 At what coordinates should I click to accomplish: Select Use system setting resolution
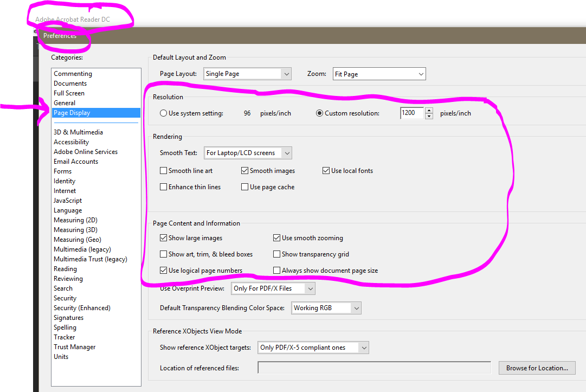(x=163, y=113)
